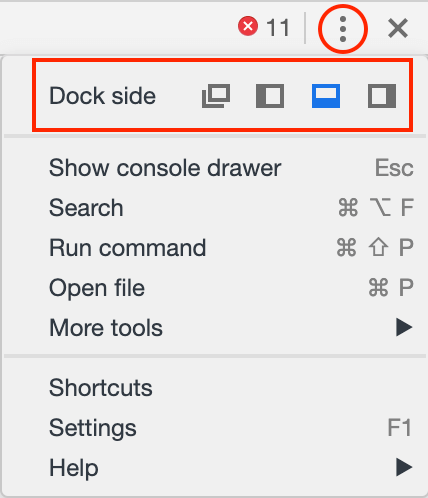
Task: Close DevTools with the X button
Action: pos(398,28)
